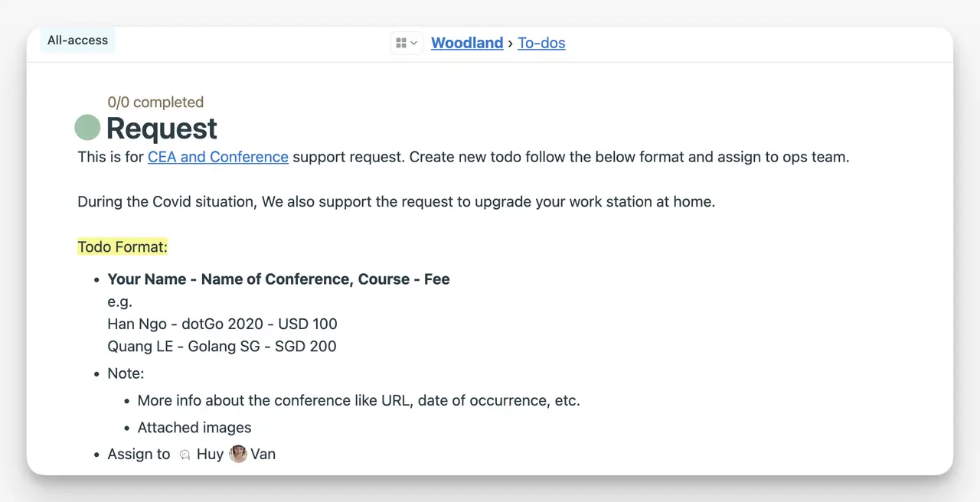
Task: Open the grid-style project tools switcher icon
Action: tap(401, 43)
